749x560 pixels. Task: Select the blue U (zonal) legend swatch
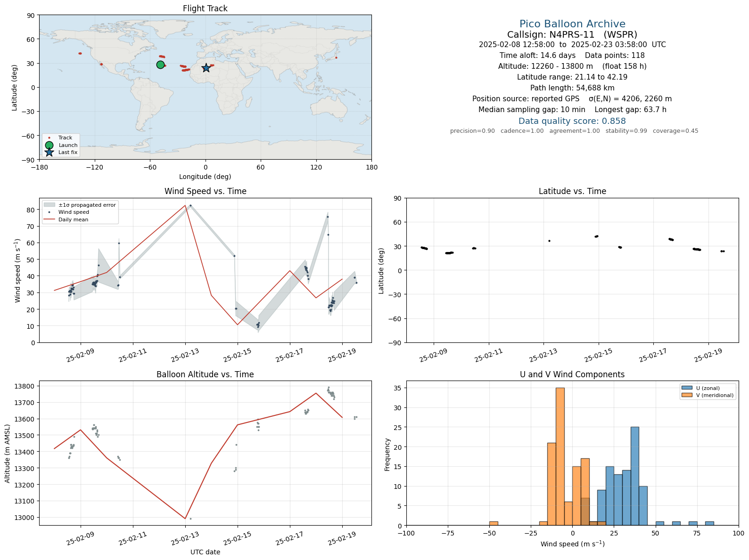[687, 388]
